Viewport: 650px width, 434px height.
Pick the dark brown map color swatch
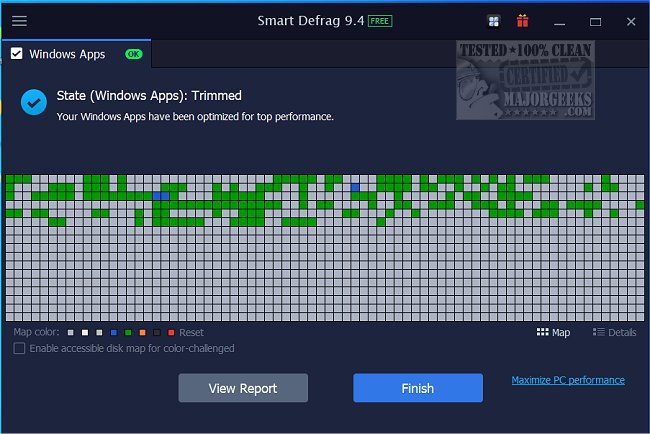point(157,332)
